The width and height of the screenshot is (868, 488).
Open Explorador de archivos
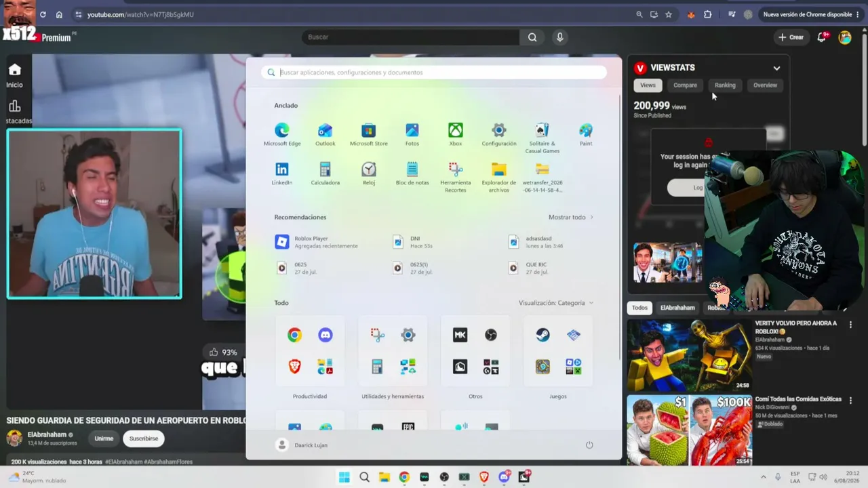499,177
